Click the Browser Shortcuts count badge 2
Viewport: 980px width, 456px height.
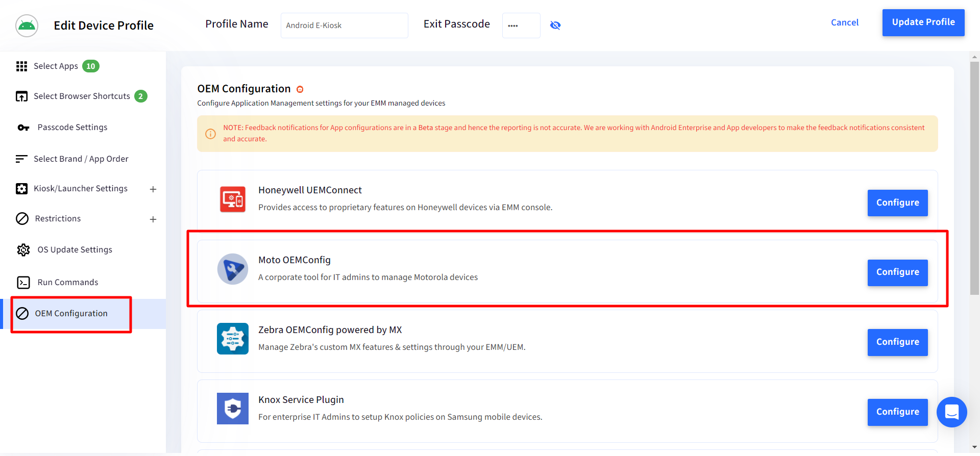(x=141, y=96)
